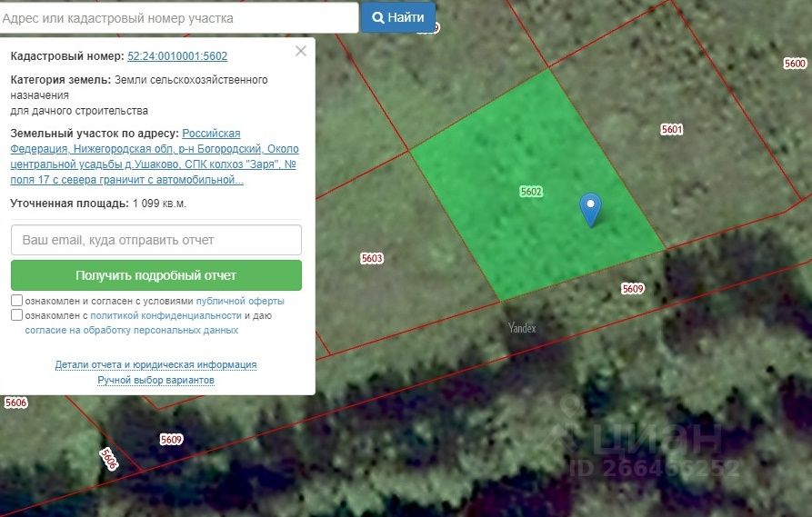Click Получить подробный отчет button
Screen dimensions: 812x517
tap(156, 275)
